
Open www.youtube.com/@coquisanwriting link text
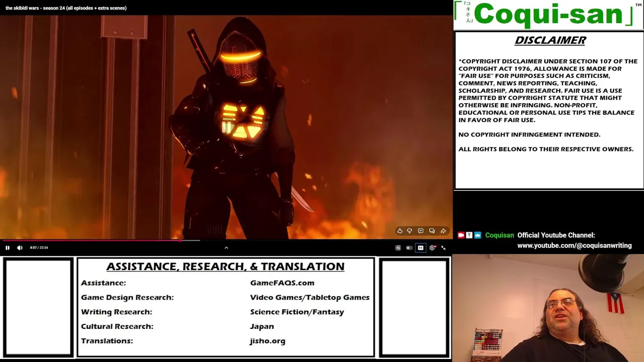(x=575, y=245)
